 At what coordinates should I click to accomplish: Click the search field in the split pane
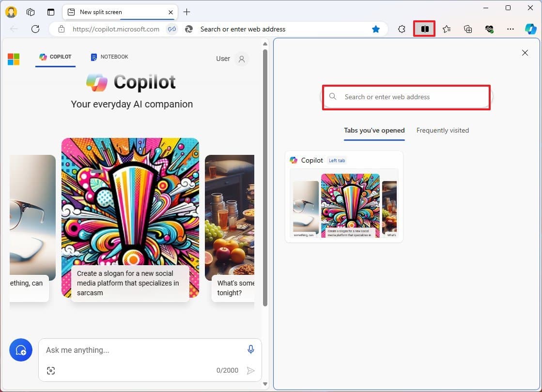[x=406, y=97]
